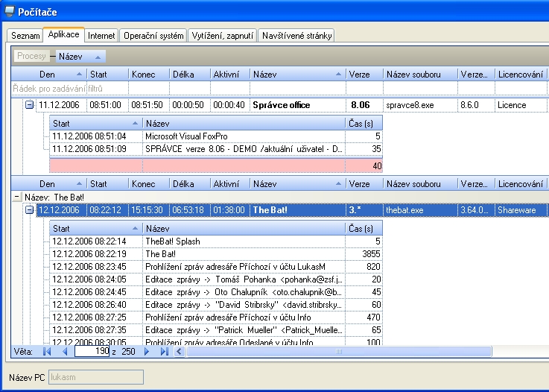Screen dimensions: 549x392
Task: Click the 12.12.2006 date cell in selected row
Action: 61,210
